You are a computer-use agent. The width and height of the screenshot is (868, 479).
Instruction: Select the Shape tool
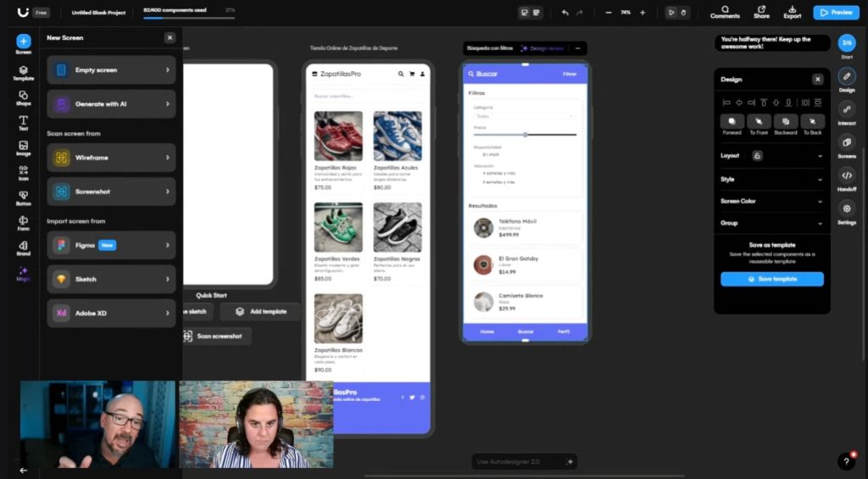coord(23,98)
